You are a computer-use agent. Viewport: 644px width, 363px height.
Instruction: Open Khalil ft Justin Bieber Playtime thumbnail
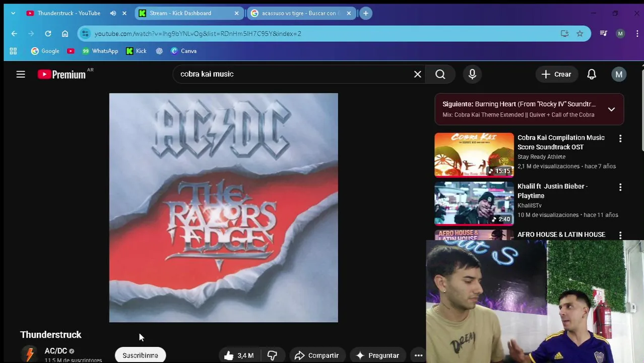[474, 203]
